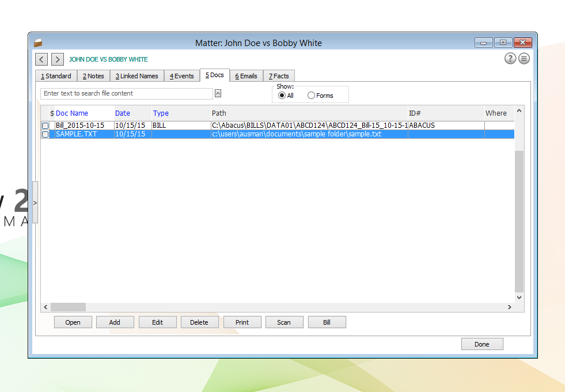Click the Bill button
Viewport: 565px width, 392px height.
[327, 322]
